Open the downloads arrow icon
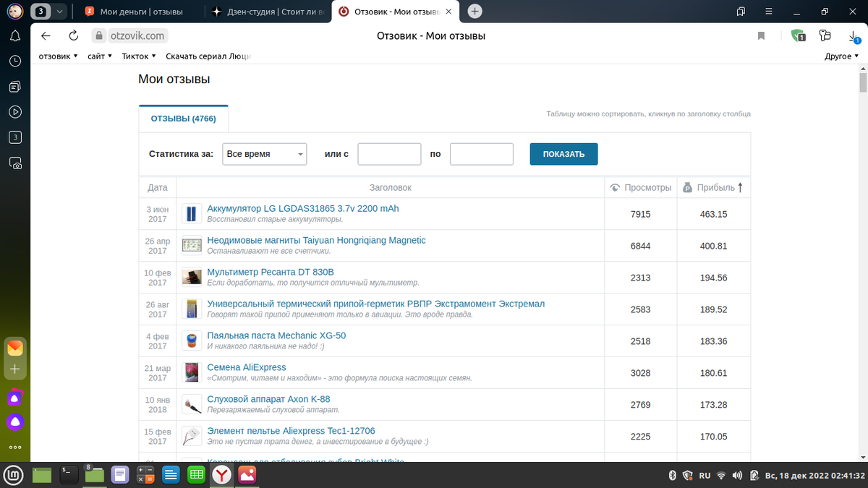 coord(854,36)
